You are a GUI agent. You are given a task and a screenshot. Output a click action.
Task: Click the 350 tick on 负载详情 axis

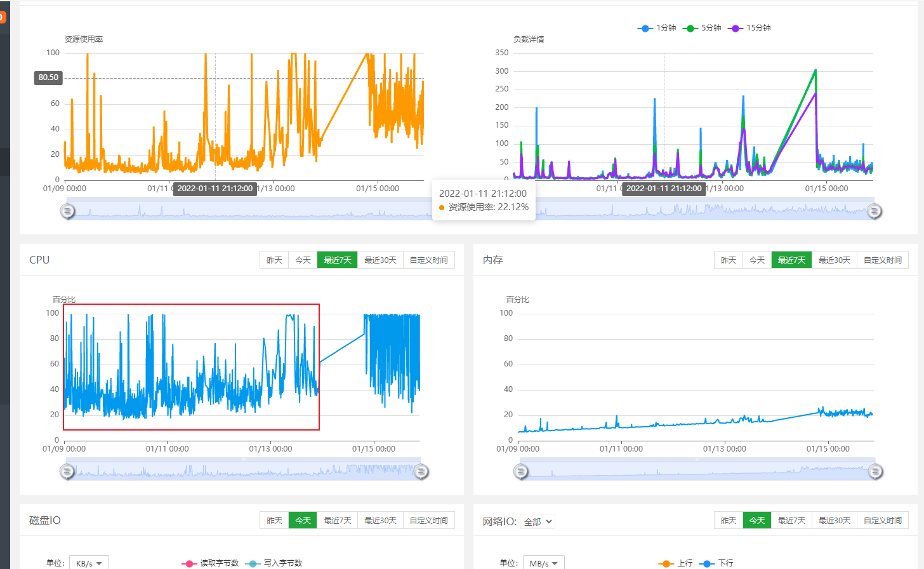502,53
